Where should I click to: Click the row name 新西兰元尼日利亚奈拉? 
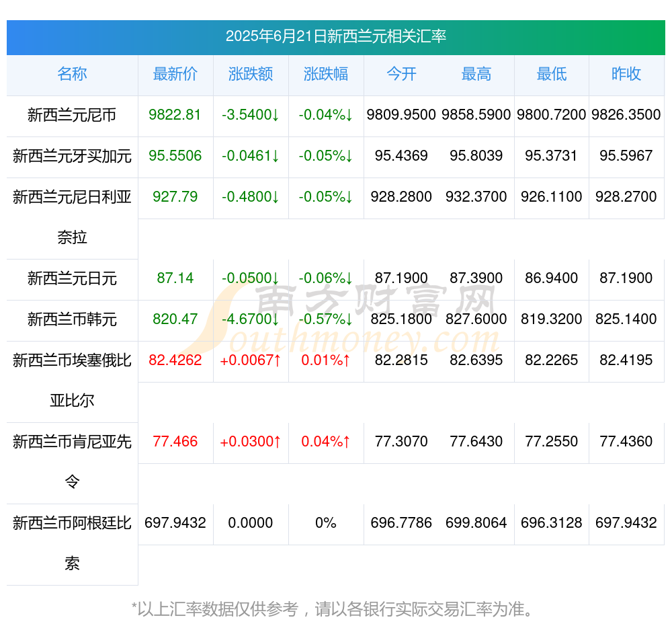click(72, 217)
